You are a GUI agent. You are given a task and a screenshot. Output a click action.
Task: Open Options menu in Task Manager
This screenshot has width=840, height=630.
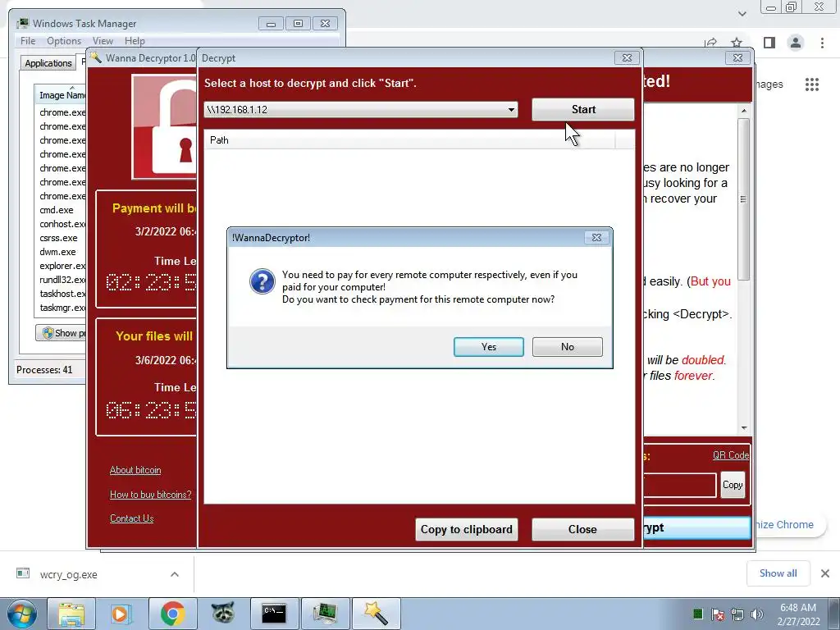[x=64, y=41]
